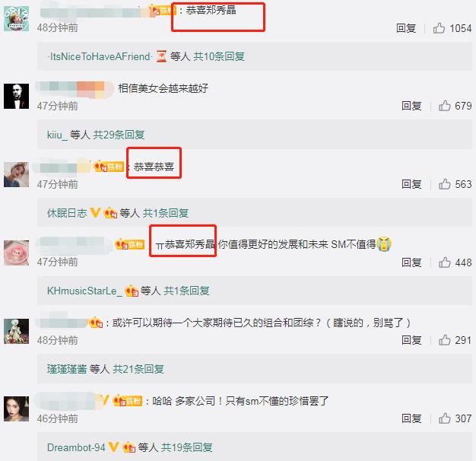Image resolution: width=476 pixels, height=461 pixels.
Task: Open Dreambot-94 profile link
Action: 76,447
